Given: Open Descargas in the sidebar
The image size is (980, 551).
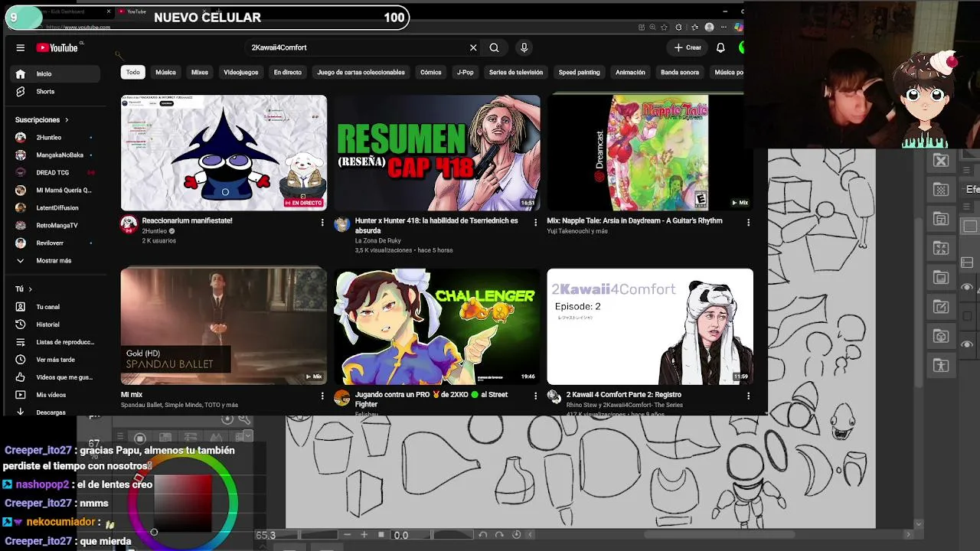Looking at the screenshot, I should tap(55, 412).
